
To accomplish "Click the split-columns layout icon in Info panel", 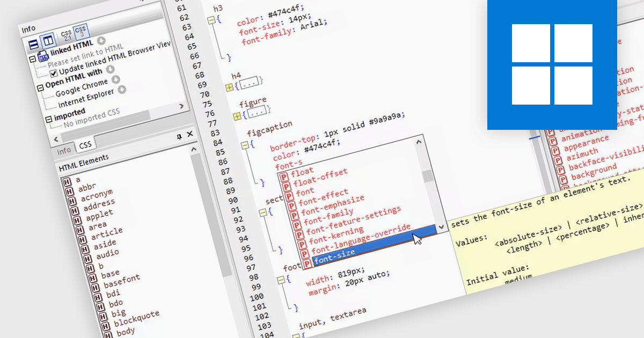I will tap(48, 41).
